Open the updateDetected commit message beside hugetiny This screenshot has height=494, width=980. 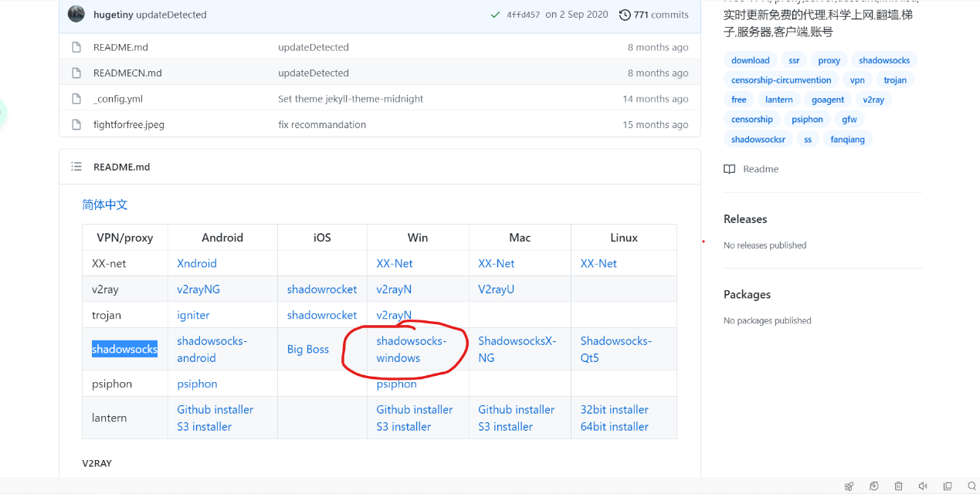click(x=171, y=15)
